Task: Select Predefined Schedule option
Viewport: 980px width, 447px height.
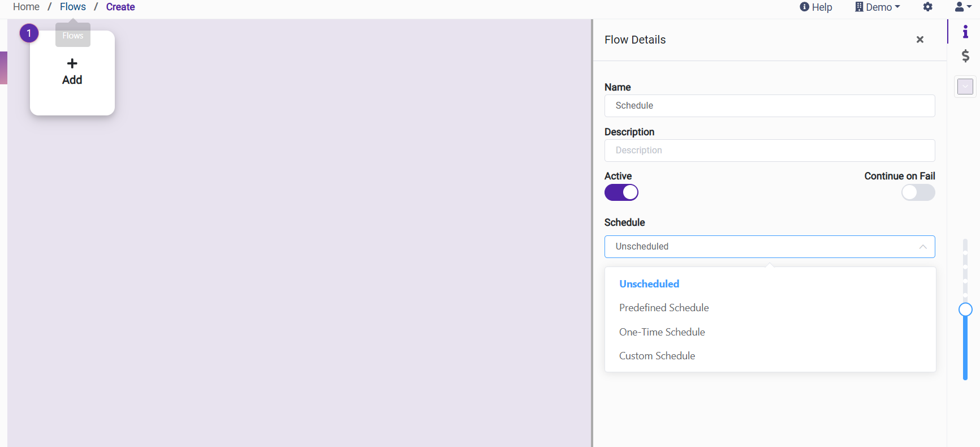Action: coord(663,308)
